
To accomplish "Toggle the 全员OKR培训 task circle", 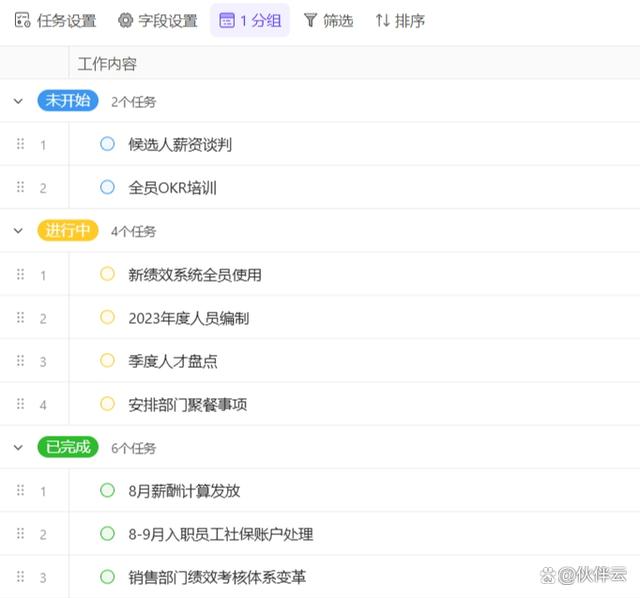I will [x=107, y=187].
